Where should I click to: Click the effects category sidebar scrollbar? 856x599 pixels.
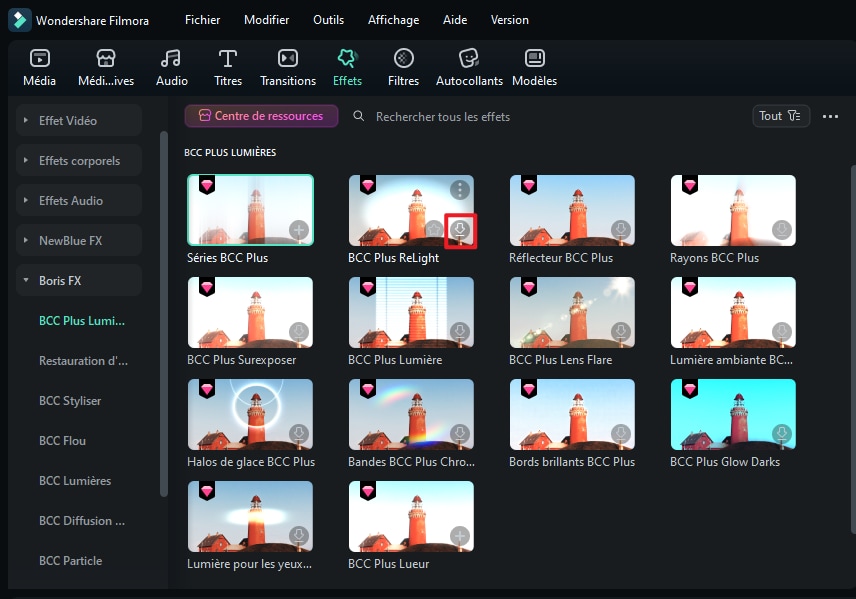coord(163,314)
